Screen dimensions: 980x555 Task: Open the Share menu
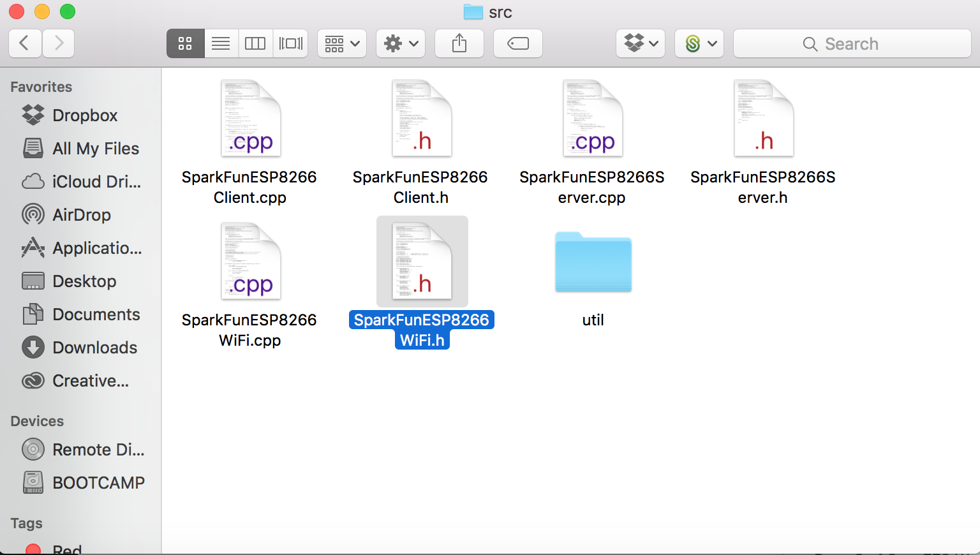tap(459, 43)
